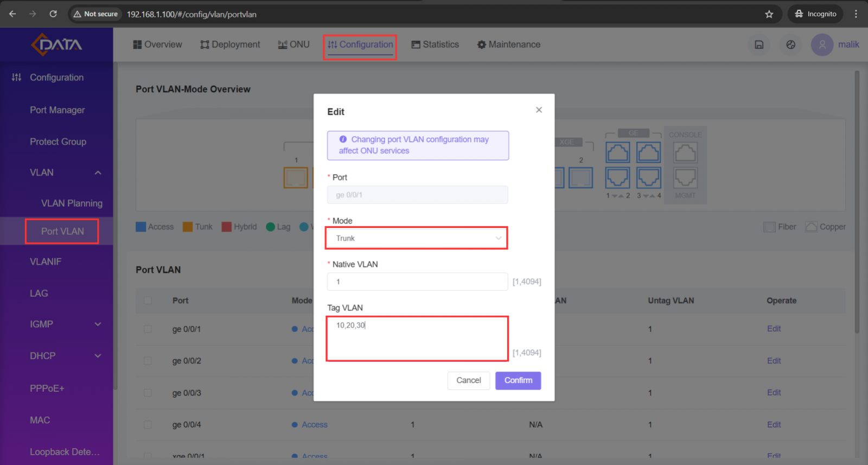The height and width of the screenshot is (465, 868).
Task: Reload the page in browser
Action: point(53,14)
